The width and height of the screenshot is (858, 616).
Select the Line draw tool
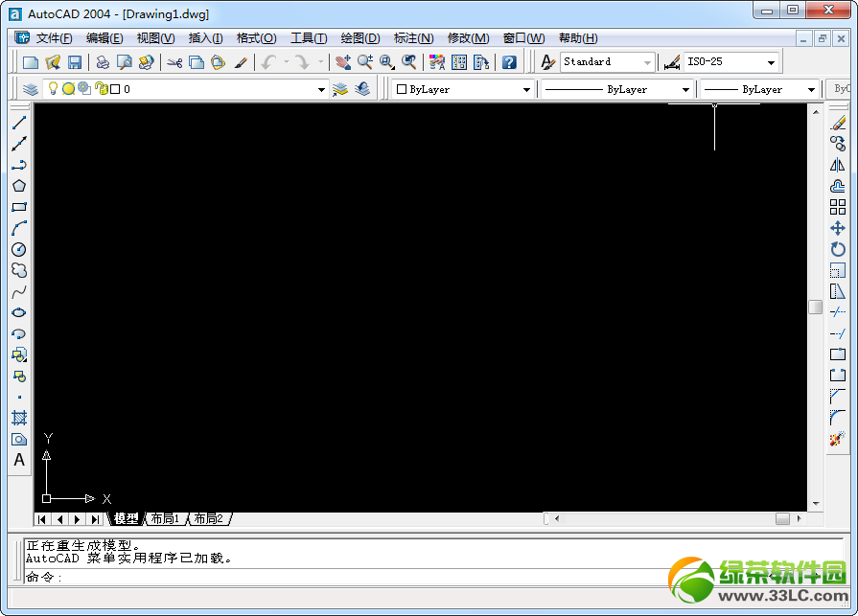point(19,123)
